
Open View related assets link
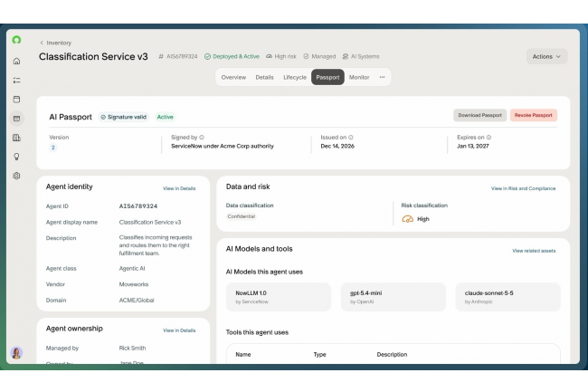click(x=534, y=251)
